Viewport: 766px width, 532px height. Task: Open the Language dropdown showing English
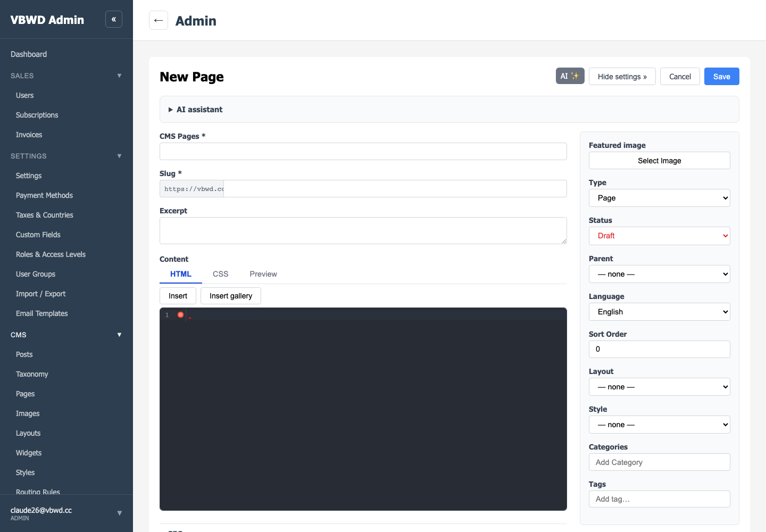point(660,312)
